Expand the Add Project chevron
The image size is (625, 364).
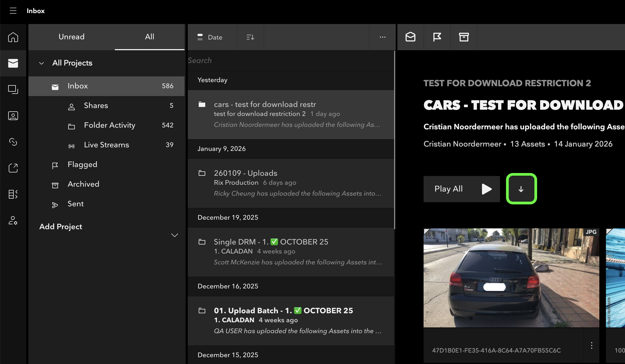(x=174, y=235)
